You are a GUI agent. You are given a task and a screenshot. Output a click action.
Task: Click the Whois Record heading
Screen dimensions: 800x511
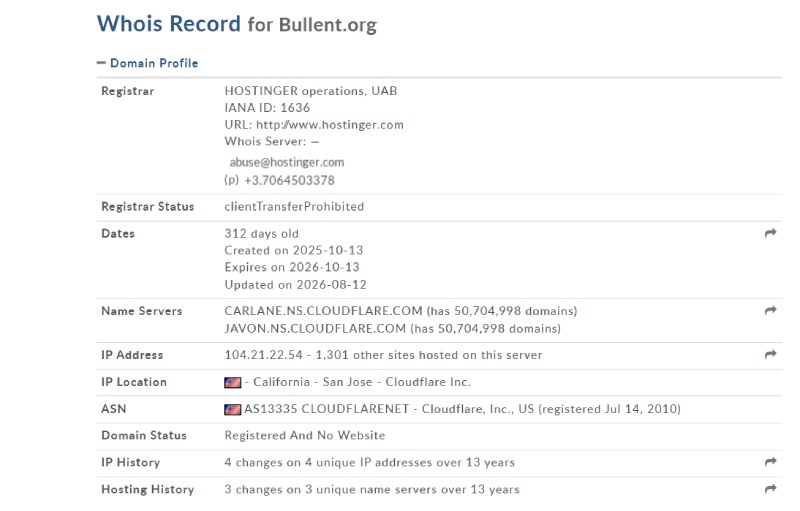point(169,24)
